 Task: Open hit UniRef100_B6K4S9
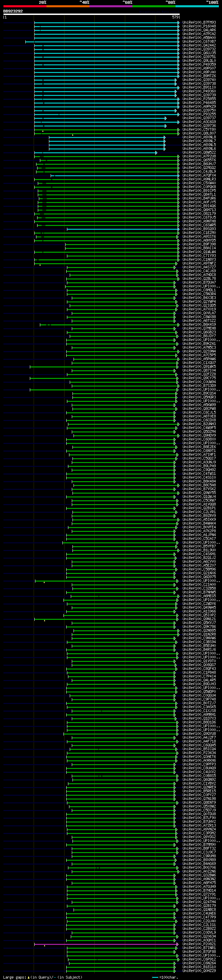click(x=199, y=324)
